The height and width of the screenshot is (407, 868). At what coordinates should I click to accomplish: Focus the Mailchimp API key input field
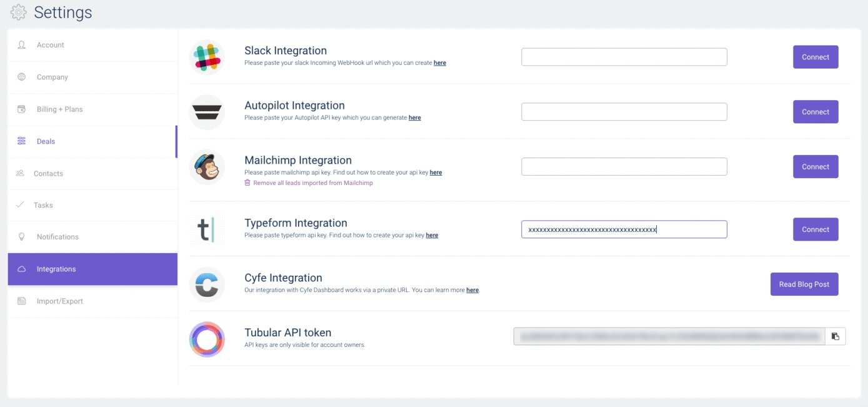[x=624, y=167]
